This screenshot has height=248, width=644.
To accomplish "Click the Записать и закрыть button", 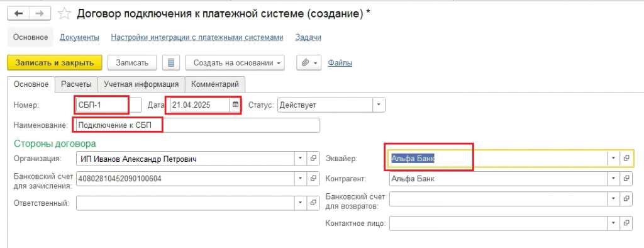I will point(54,63).
